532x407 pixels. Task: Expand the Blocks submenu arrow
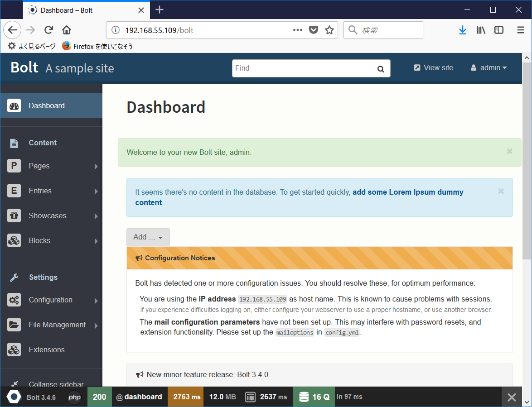click(96, 241)
